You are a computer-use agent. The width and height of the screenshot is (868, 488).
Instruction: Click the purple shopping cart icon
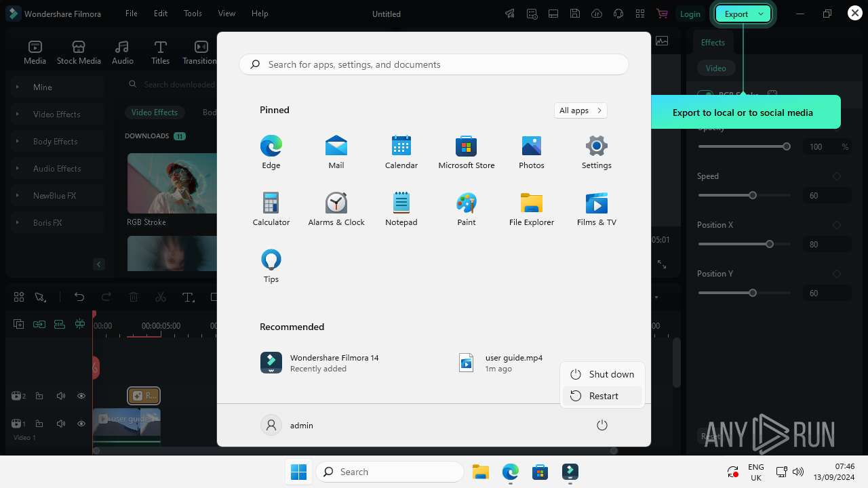[x=662, y=14]
